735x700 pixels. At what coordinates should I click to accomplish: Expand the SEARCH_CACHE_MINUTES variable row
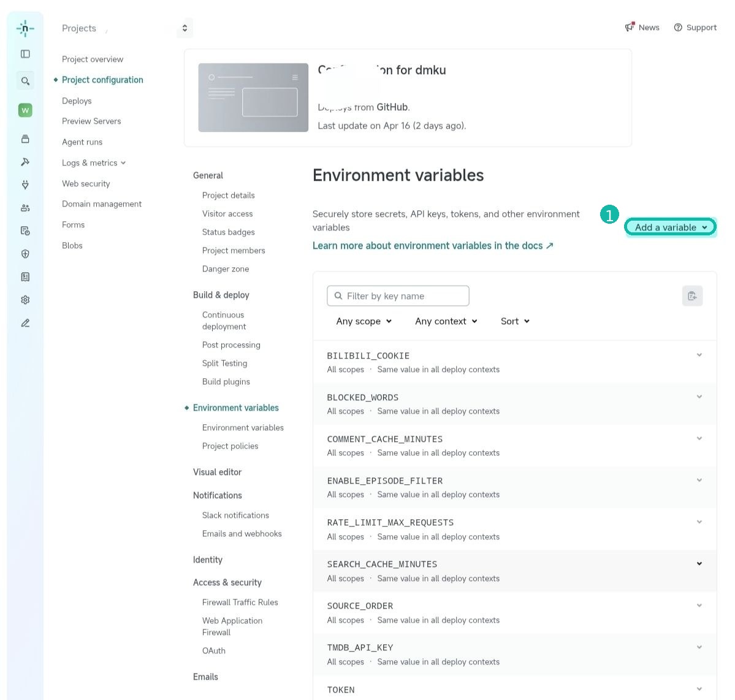699,563
